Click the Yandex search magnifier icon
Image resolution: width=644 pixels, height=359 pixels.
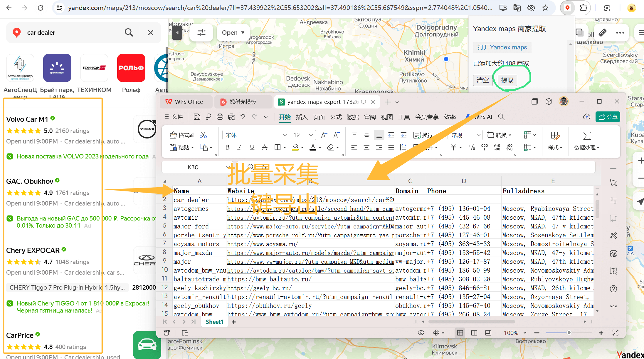coord(129,33)
